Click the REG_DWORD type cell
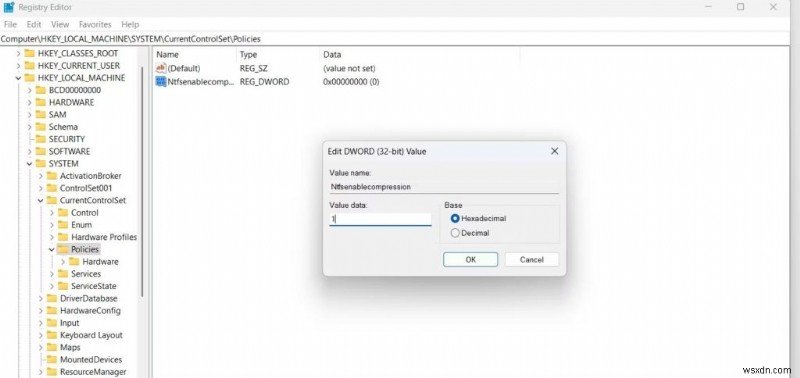Viewport: 800px width, 378px height. coord(264,82)
